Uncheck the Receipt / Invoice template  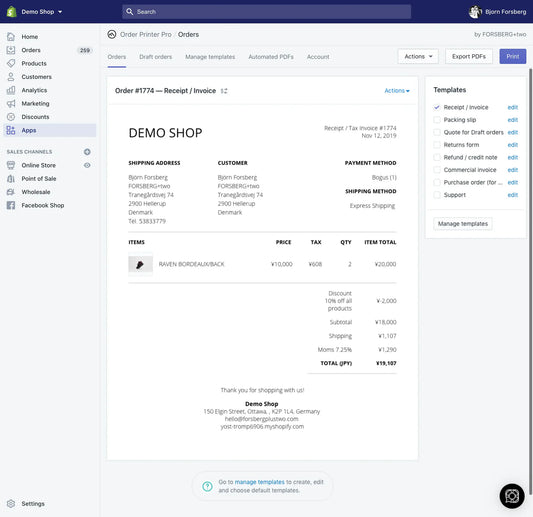pyautogui.click(x=437, y=107)
